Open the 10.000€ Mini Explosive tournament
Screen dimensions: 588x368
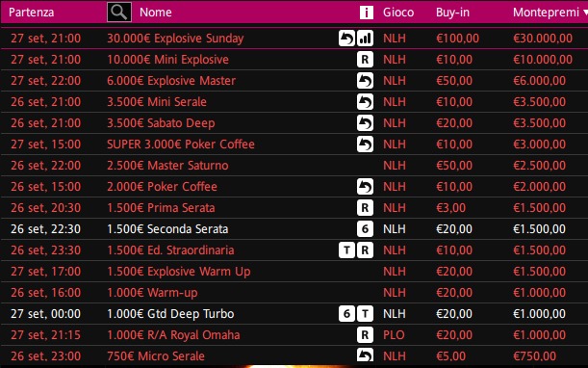tap(167, 60)
